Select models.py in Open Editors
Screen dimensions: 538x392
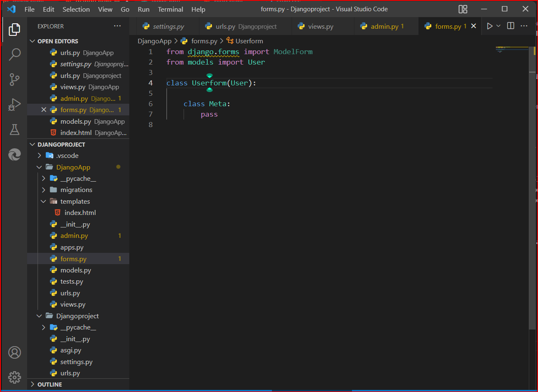[78, 121]
